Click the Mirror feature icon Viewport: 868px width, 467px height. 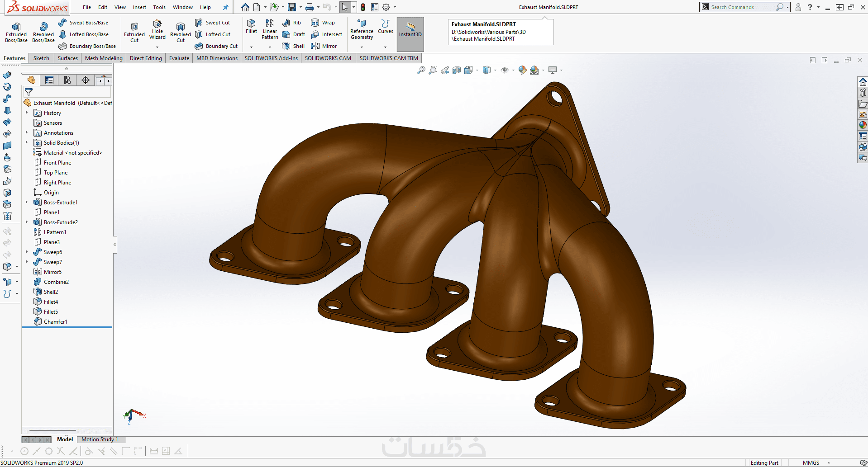click(324, 46)
